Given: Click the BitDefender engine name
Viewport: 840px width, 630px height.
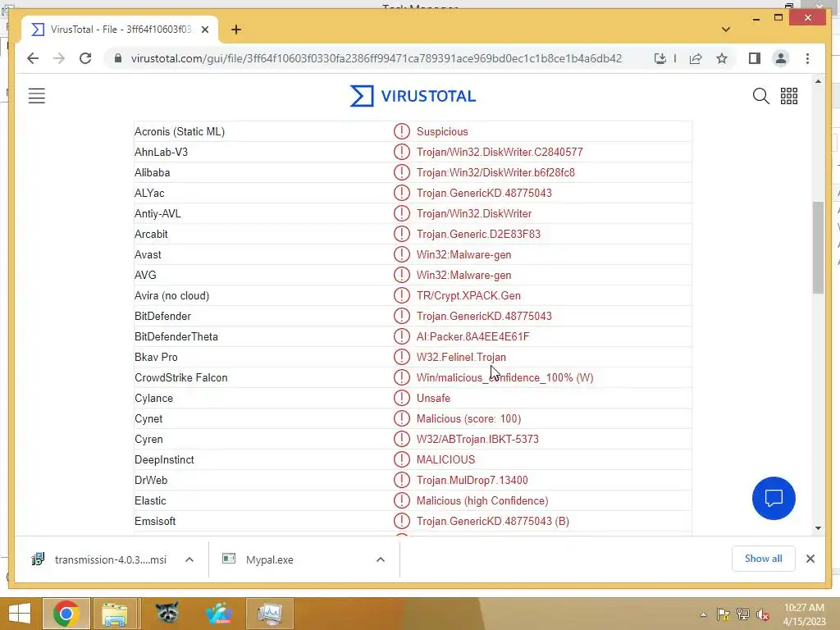Looking at the screenshot, I should point(162,316).
